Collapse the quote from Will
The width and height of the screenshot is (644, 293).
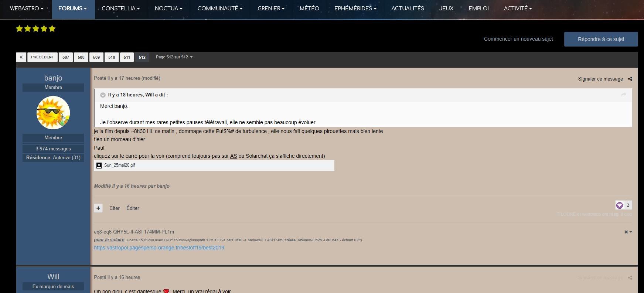(103, 95)
